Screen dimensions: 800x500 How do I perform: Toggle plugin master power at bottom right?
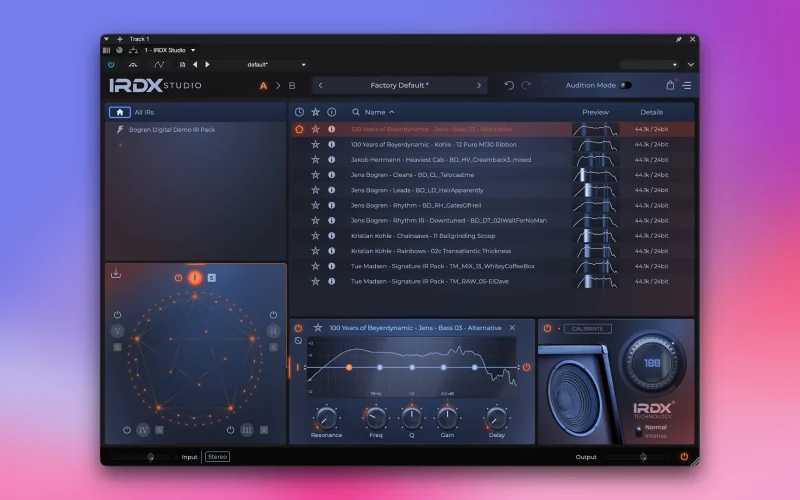(x=684, y=457)
